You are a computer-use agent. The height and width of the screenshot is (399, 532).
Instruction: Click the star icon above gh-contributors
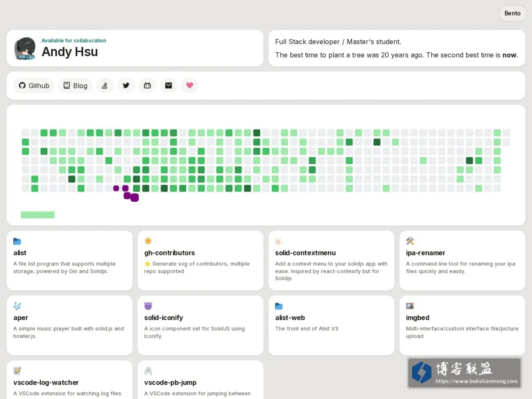tap(148, 241)
